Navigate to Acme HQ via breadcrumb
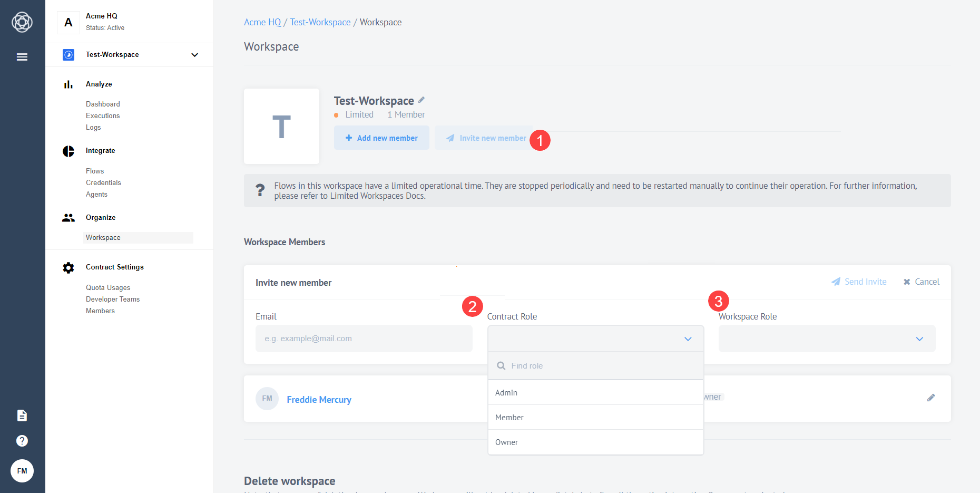This screenshot has height=493, width=980. [262, 22]
